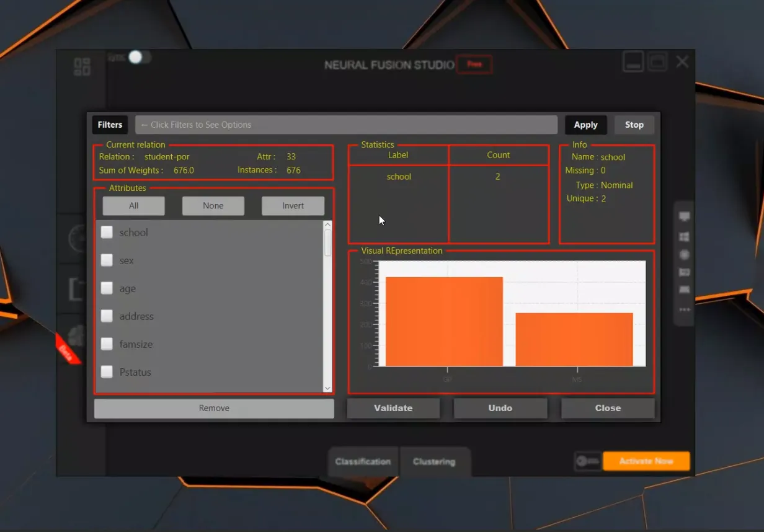Click the attributes list scroll down arrow

(x=328, y=388)
